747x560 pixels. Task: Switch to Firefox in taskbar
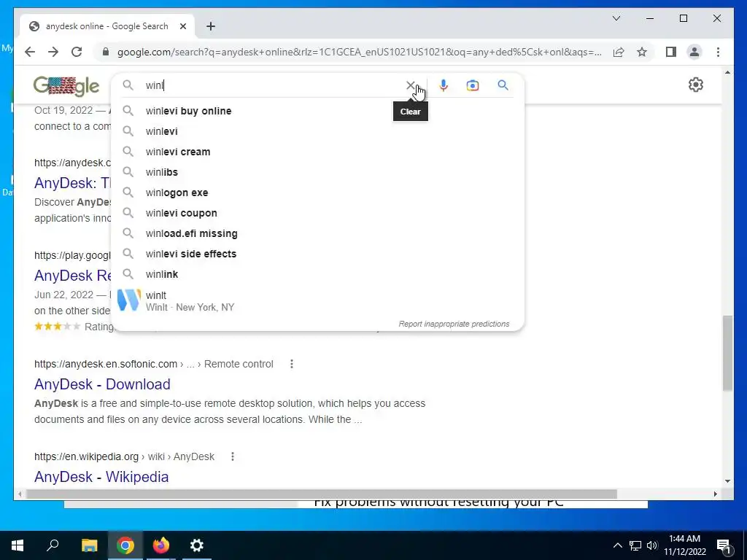[161, 545]
